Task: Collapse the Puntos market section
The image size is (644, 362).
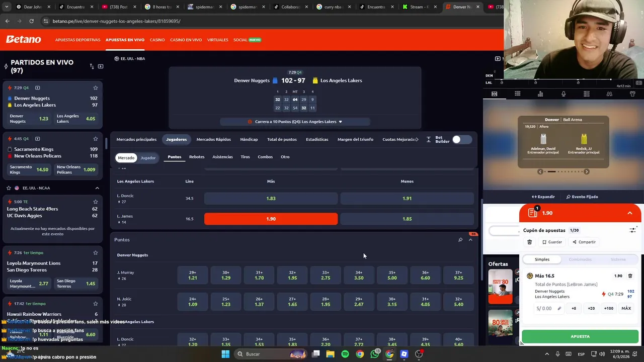Action: [x=470, y=240]
